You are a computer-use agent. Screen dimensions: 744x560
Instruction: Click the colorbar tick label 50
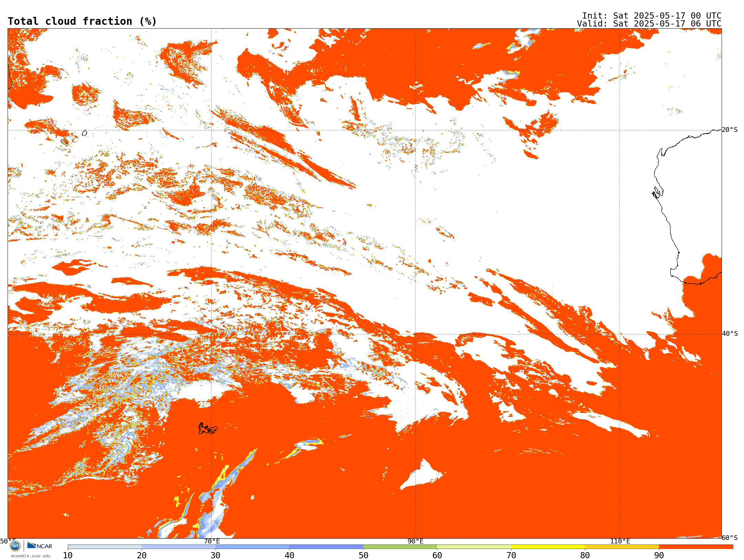[x=363, y=556]
